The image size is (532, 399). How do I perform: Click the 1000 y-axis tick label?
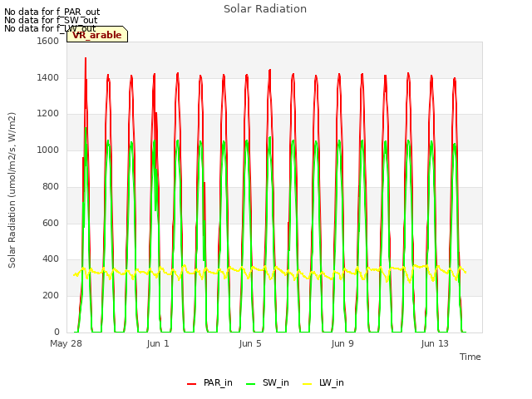point(48,150)
